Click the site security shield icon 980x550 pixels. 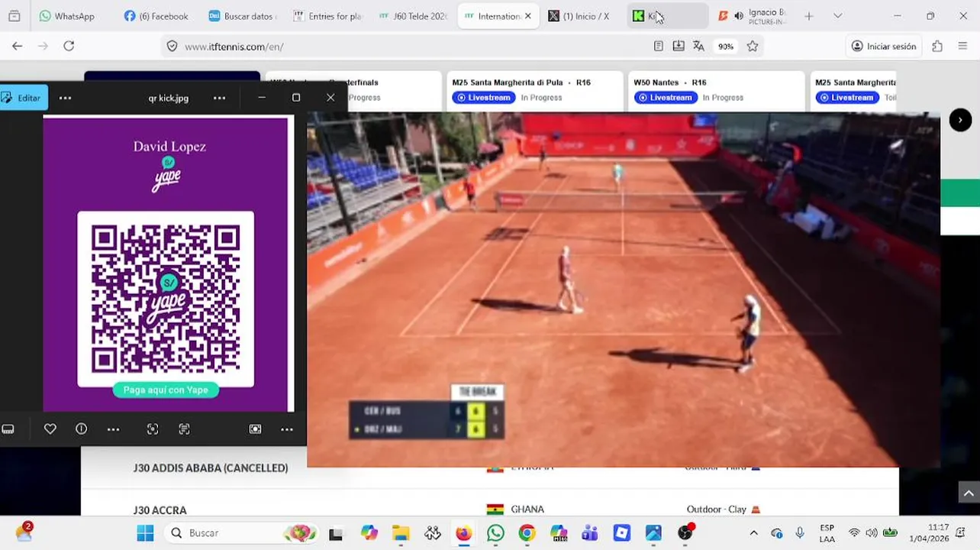point(172,47)
